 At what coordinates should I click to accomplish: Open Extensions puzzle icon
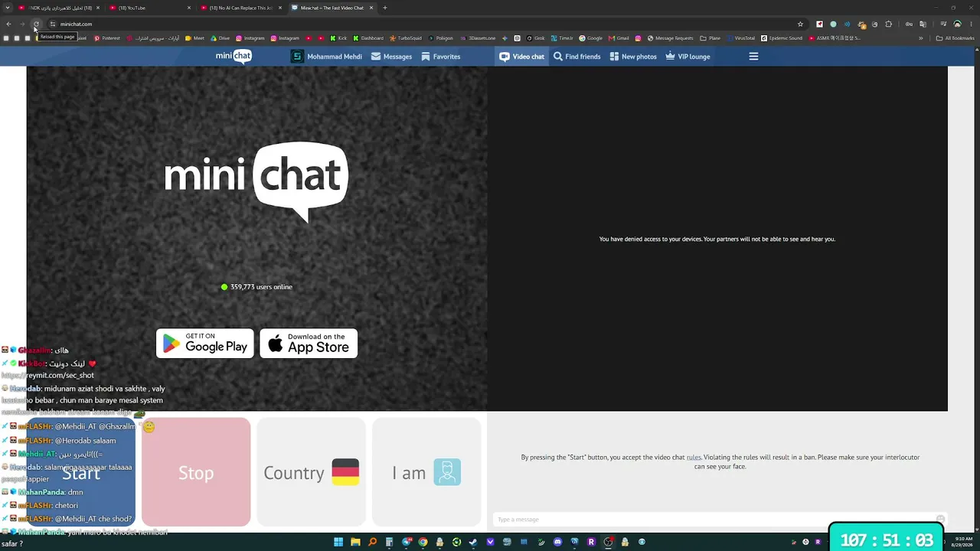[888, 24]
